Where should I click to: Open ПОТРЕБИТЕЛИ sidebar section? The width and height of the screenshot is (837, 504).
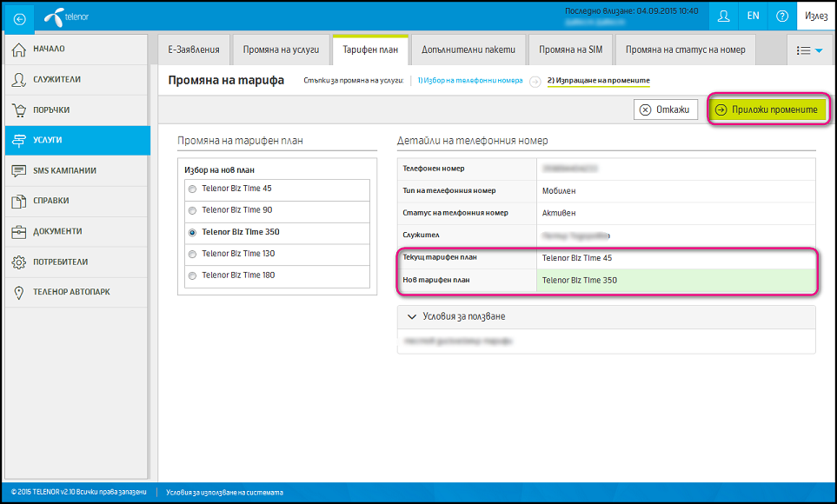point(76,262)
